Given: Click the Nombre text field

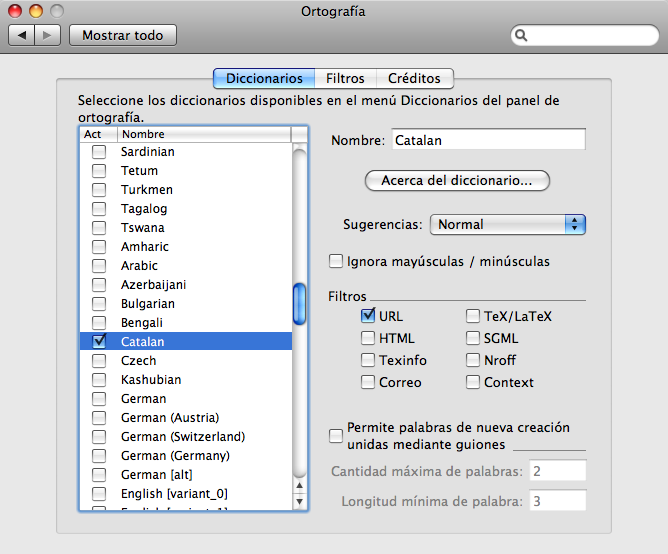Looking at the screenshot, I should [x=488, y=140].
